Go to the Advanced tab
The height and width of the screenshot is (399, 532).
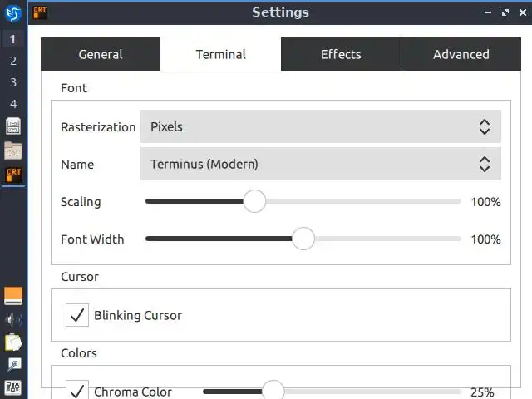tap(461, 54)
